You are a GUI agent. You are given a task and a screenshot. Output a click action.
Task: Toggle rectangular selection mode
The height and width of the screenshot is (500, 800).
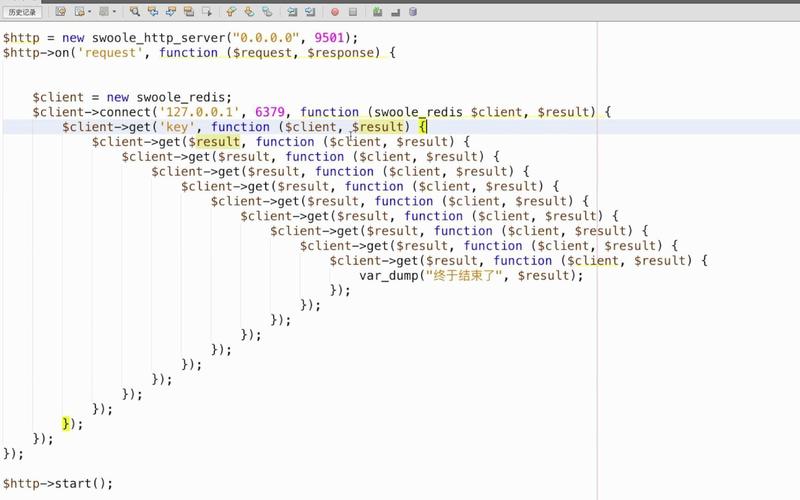[x=207, y=12]
